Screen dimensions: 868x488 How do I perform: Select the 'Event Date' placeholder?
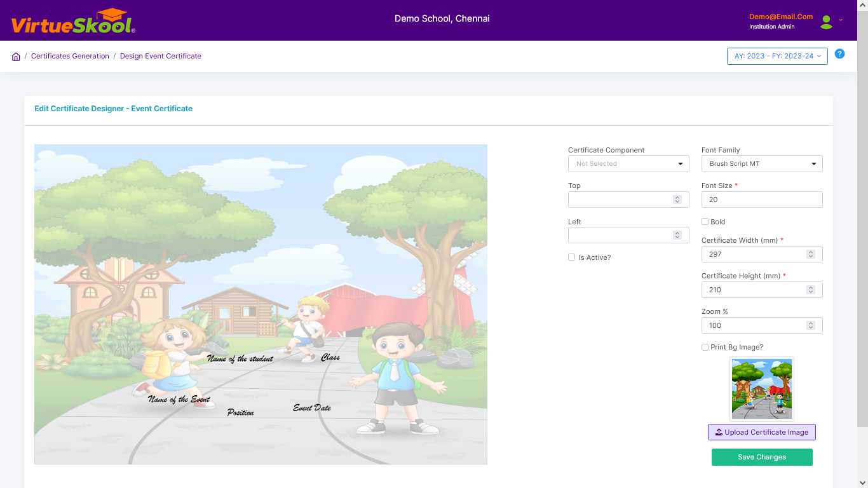[x=312, y=408]
